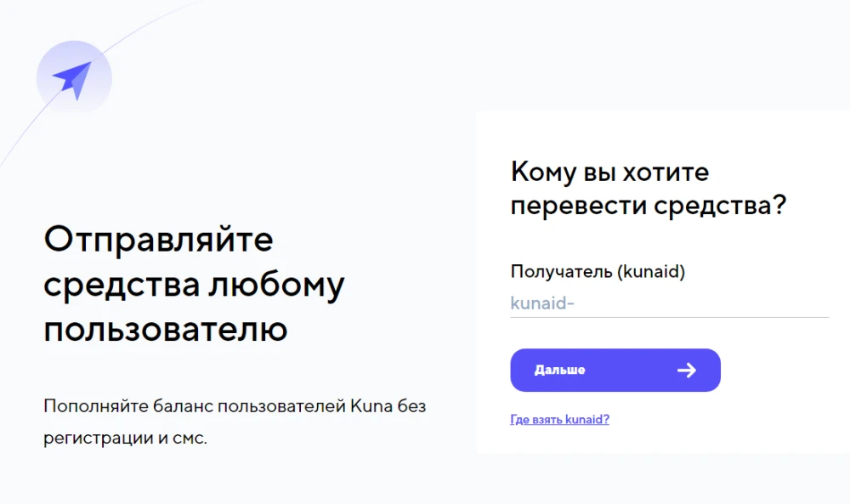850x504 pixels.
Task: Click the underline below the kunaid field
Action: pos(670,317)
